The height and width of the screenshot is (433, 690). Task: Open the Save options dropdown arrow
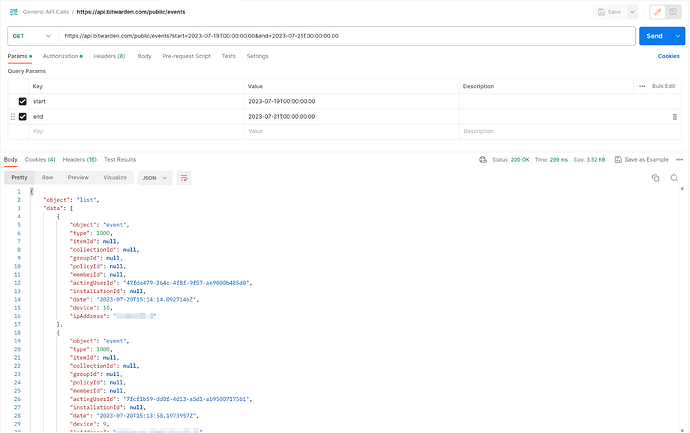pyautogui.click(x=632, y=12)
